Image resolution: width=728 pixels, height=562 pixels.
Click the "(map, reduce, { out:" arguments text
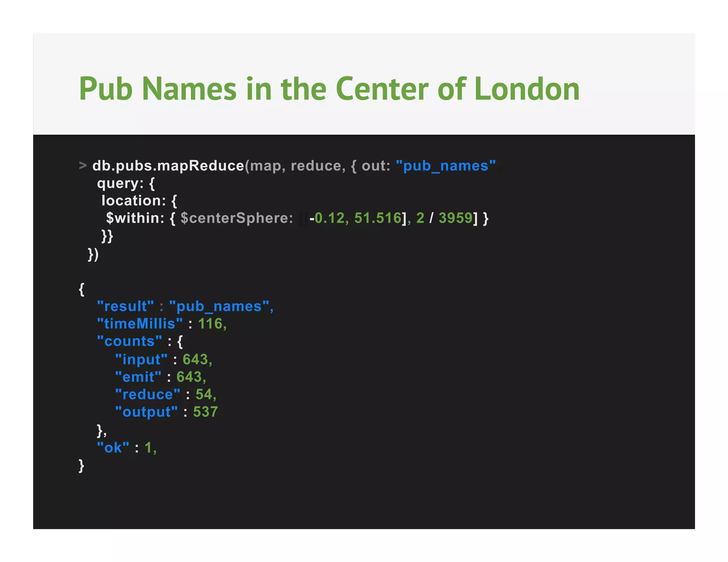point(318,166)
